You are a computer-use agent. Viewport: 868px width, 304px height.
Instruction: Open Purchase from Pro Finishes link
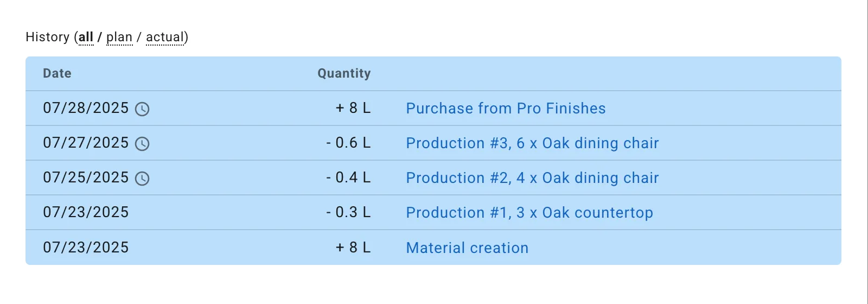click(x=506, y=108)
